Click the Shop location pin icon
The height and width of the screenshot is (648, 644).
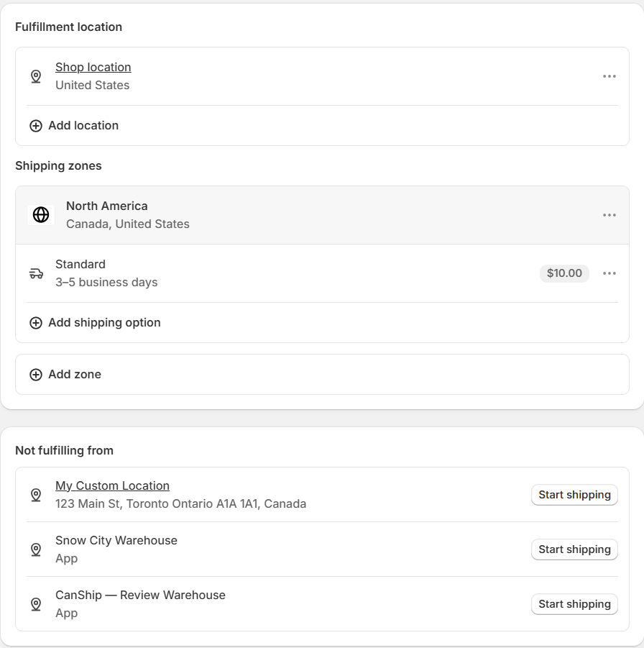click(x=36, y=76)
